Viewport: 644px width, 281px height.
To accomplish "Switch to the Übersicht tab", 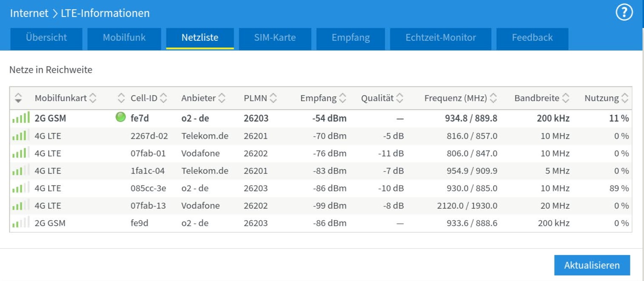I will tap(46, 37).
